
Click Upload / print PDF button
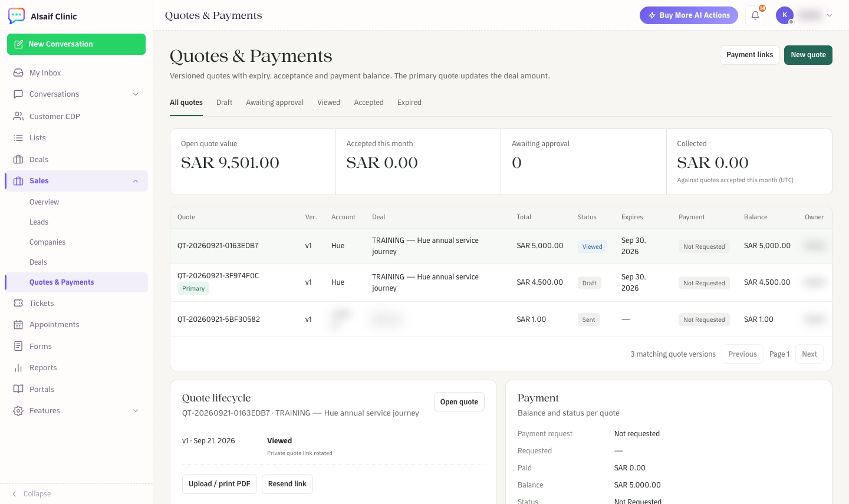coord(219,484)
